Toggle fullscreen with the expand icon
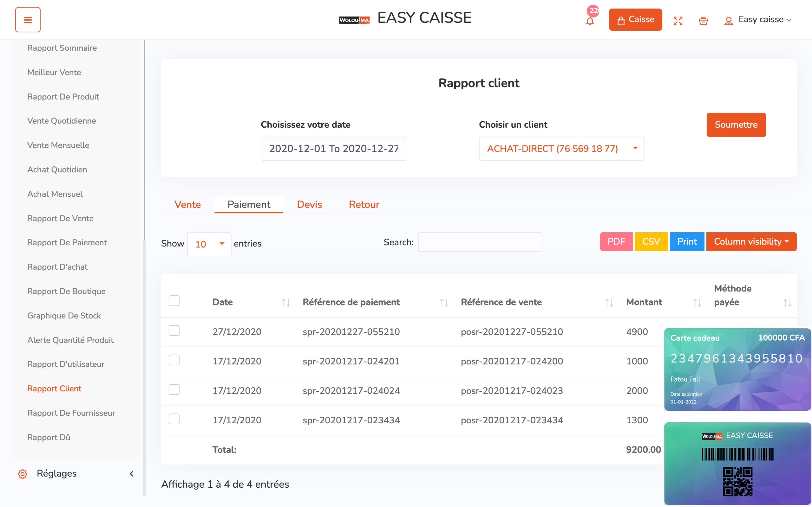 pyautogui.click(x=678, y=21)
